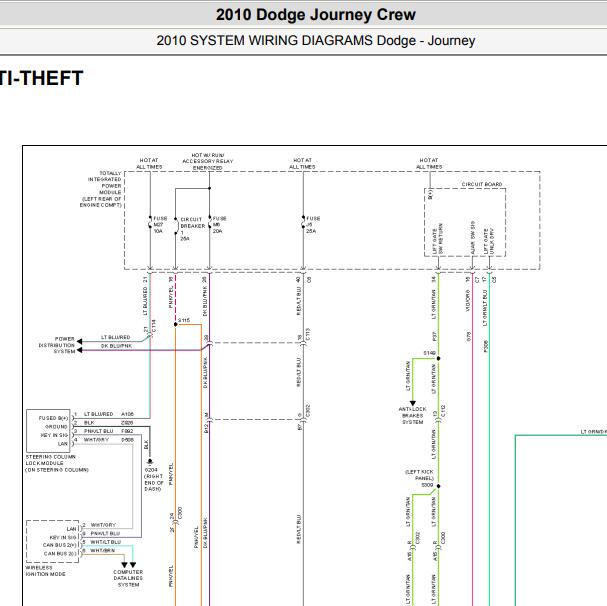The height and width of the screenshot is (606, 607).
Task: Click "KEY IN SIG" in steering column lock module
Action: pyautogui.click(x=54, y=435)
